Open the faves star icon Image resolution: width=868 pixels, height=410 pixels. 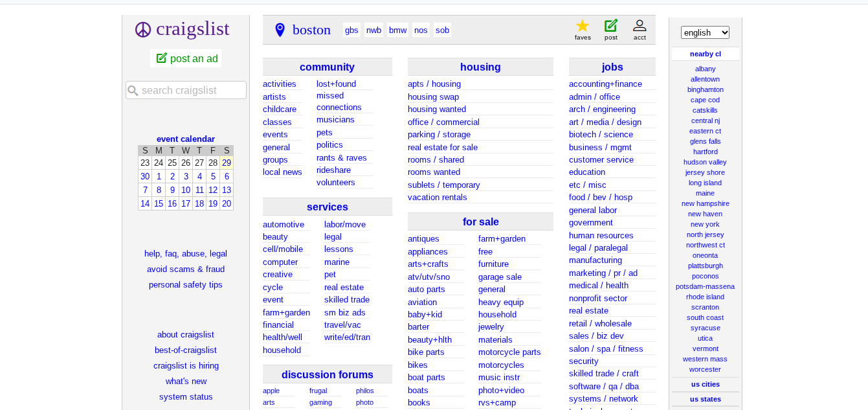pyautogui.click(x=583, y=26)
